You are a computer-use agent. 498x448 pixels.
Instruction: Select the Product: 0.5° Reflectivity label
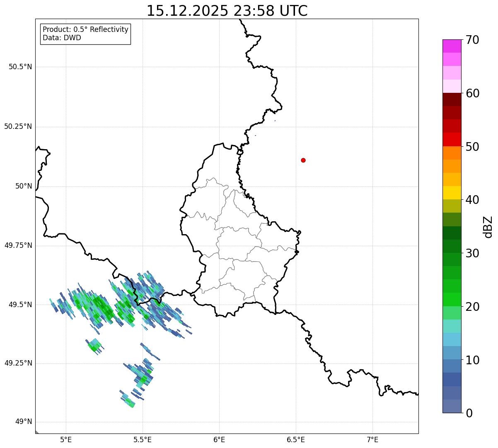86,30
